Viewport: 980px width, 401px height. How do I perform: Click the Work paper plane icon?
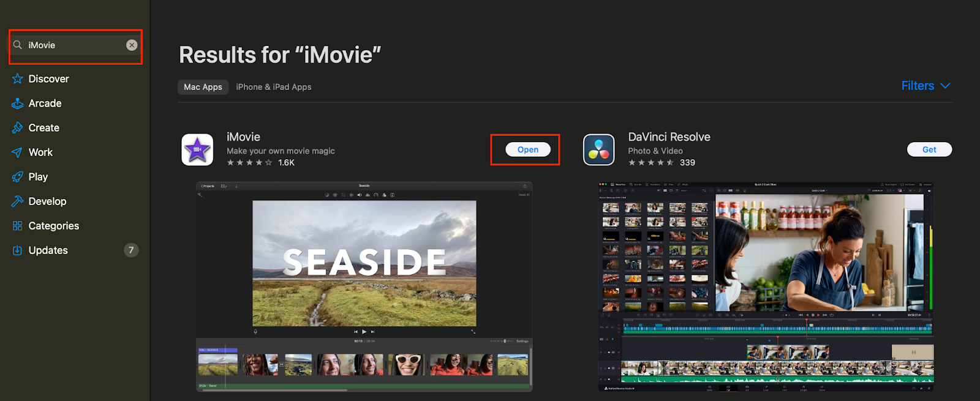coord(17,152)
